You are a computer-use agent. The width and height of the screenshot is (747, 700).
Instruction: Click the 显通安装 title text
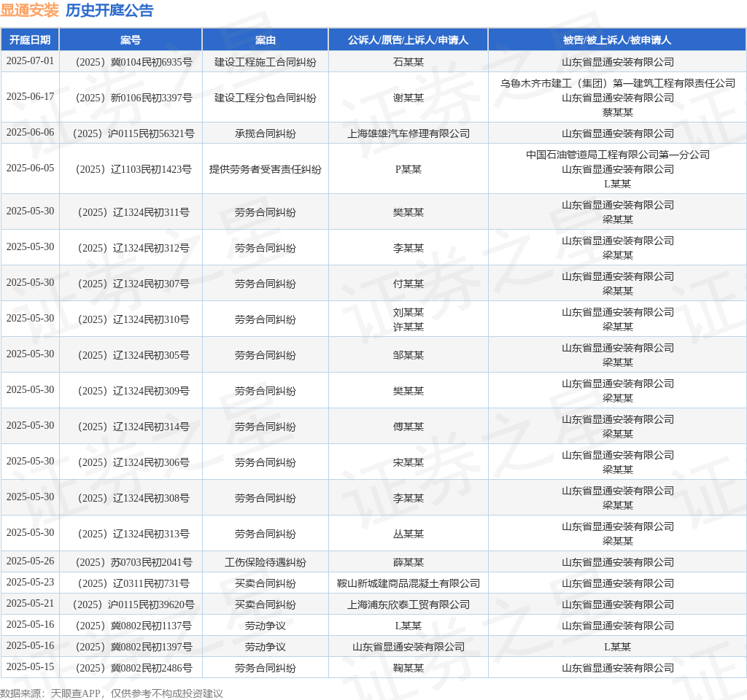[x=29, y=10]
